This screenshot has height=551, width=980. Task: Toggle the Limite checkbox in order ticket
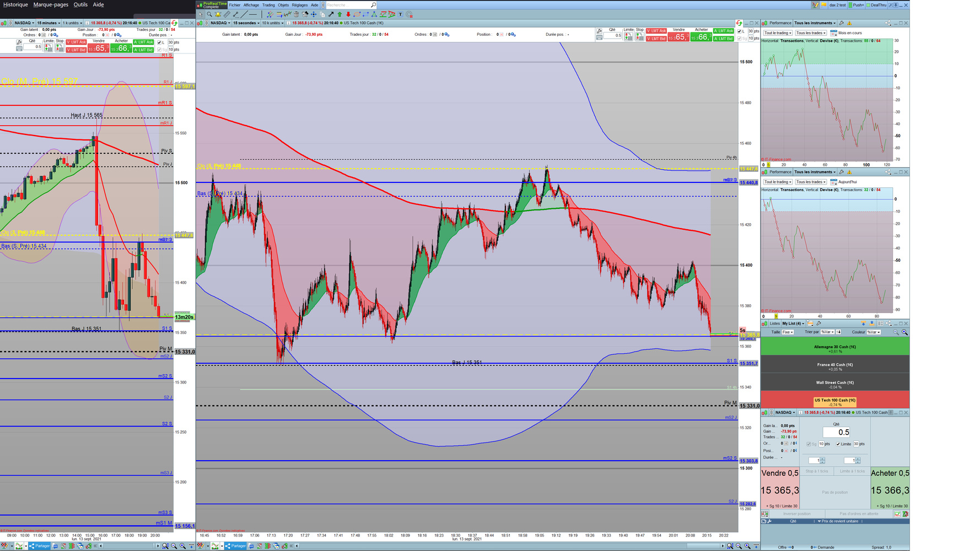click(838, 444)
